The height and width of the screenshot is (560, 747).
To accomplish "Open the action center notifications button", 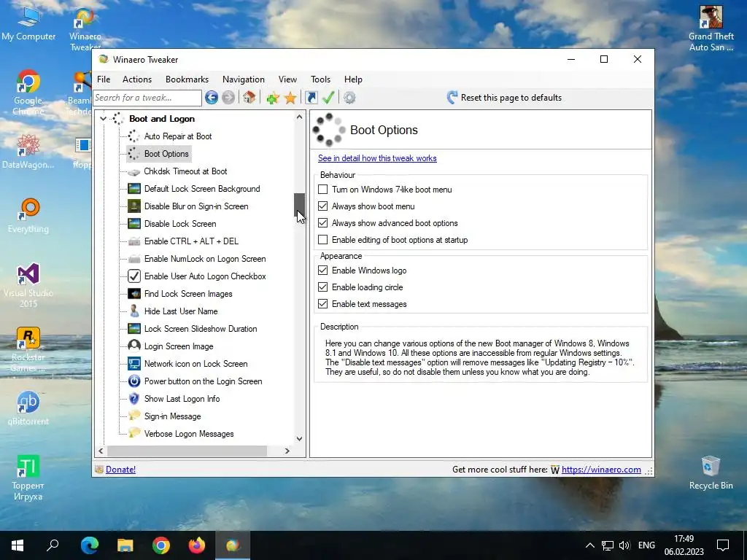I will pyautogui.click(x=723, y=545).
